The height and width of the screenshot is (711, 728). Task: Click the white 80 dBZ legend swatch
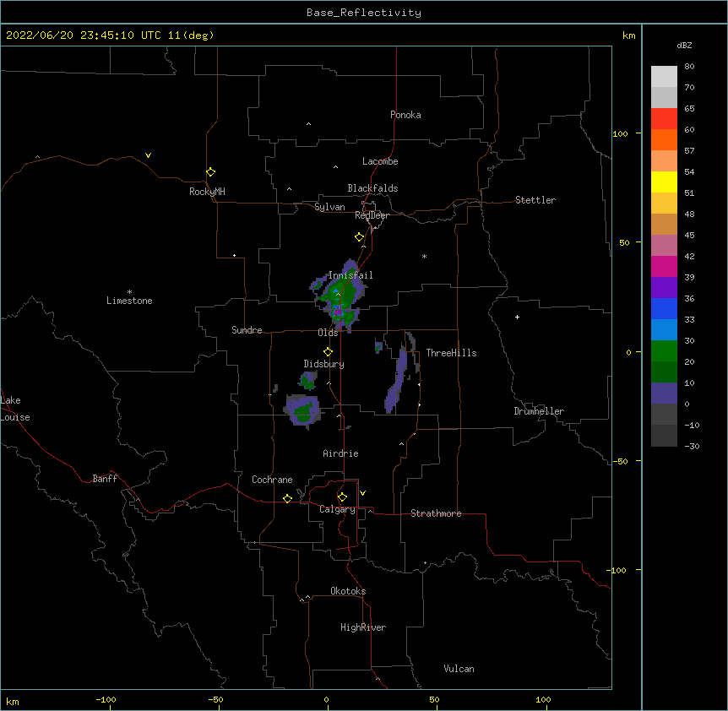point(664,77)
